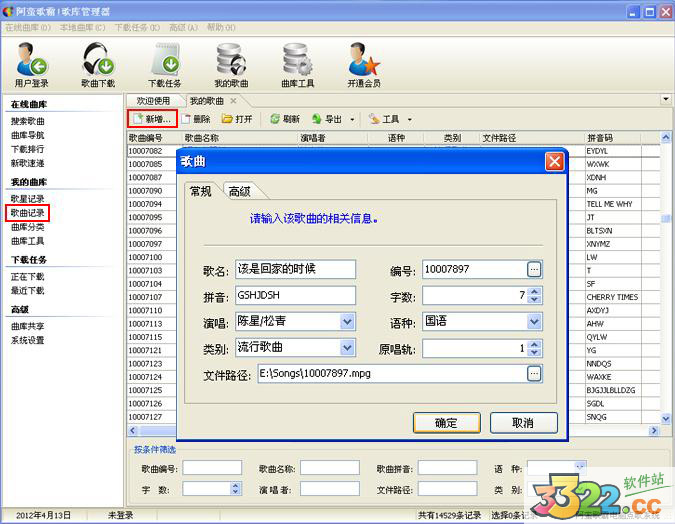The image size is (675, 524).
Task: Open the 在线曲库 menu
Action: (28, 28)
